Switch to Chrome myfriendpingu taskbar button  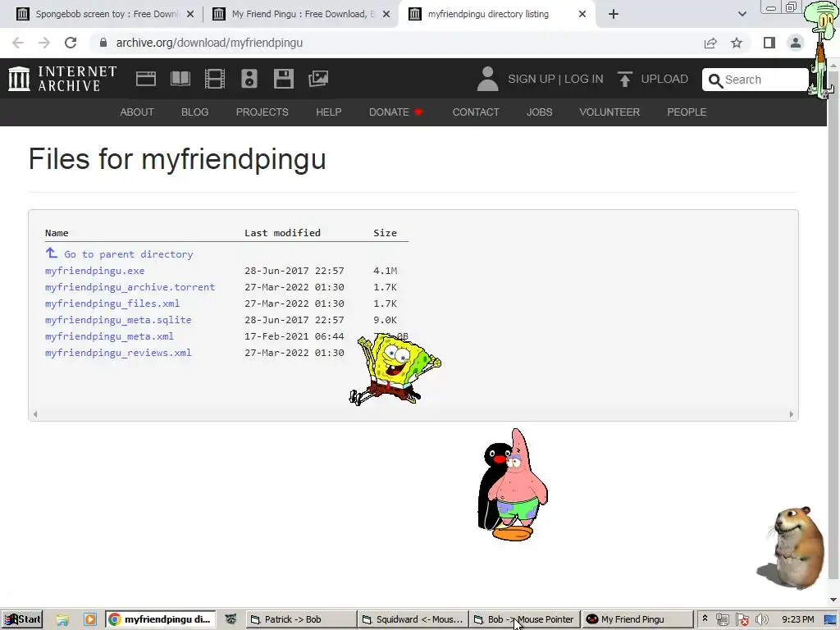point(160,619)
